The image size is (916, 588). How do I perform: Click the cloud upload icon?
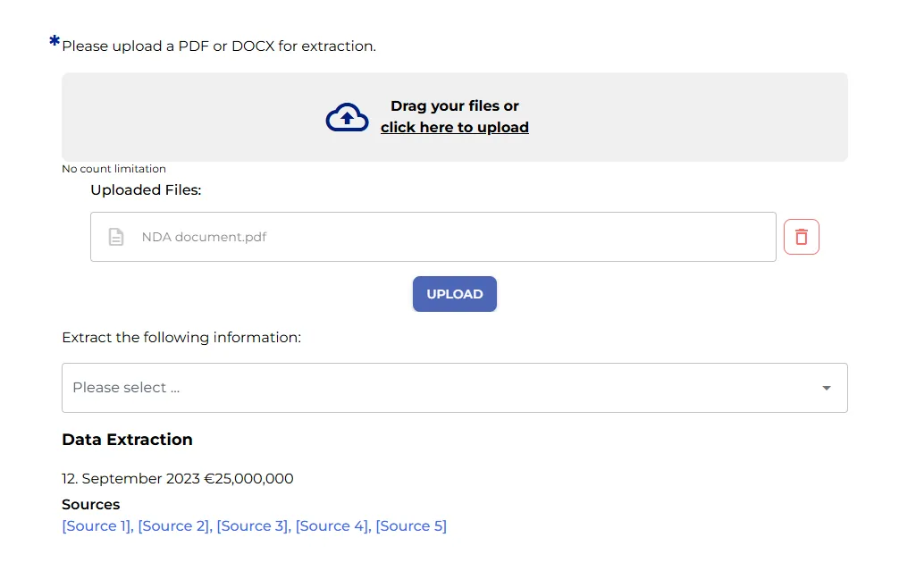(347, 117)
